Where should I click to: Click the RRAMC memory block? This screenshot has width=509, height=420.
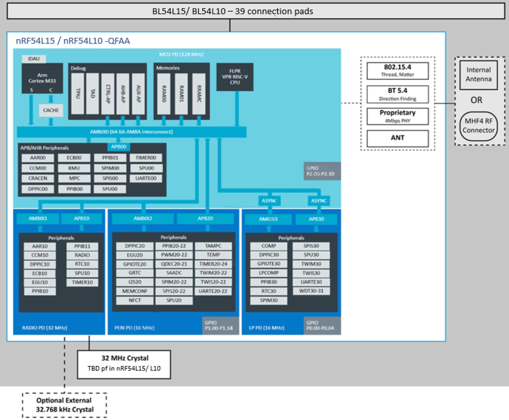pos(199,93)
